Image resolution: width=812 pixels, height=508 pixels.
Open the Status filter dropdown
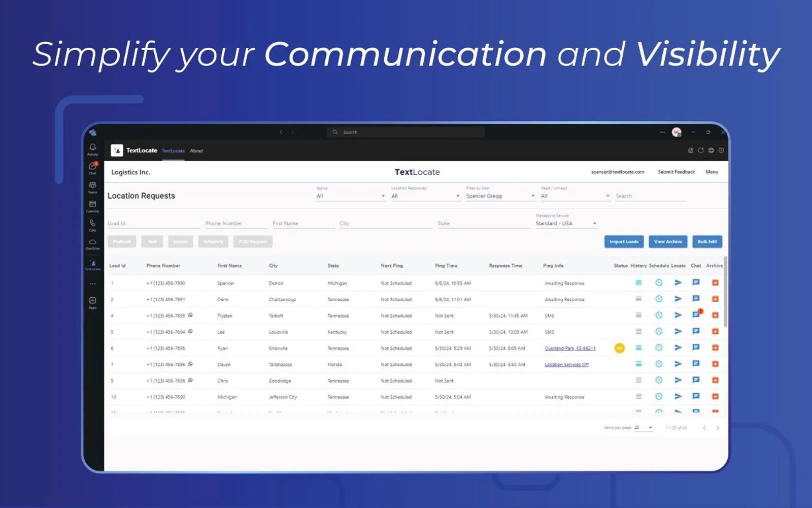[x=351, y=196]
